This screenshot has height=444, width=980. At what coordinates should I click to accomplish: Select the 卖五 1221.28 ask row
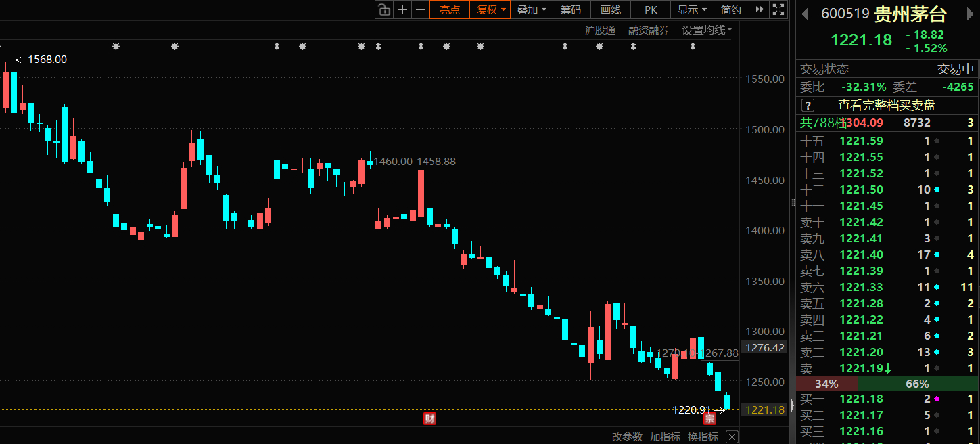pyautogui.click(x=887, y=303)
